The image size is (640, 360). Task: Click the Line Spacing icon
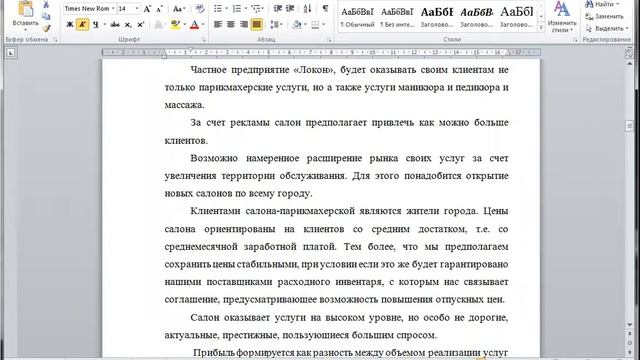click(274, 25)
